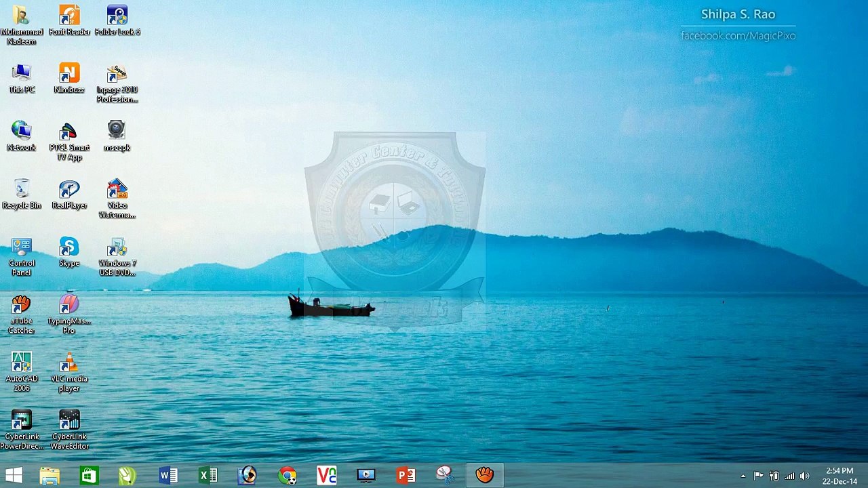
Task: Select the AutoCAD 2006 desktop shortcut
Action: (x=22, y=372)
